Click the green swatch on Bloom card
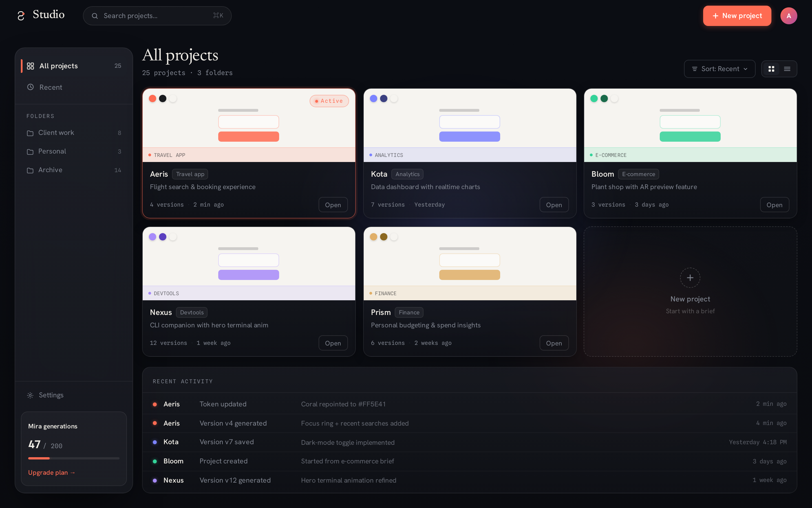Viewport: 812px width, 508px height. [x=594, y=98]
